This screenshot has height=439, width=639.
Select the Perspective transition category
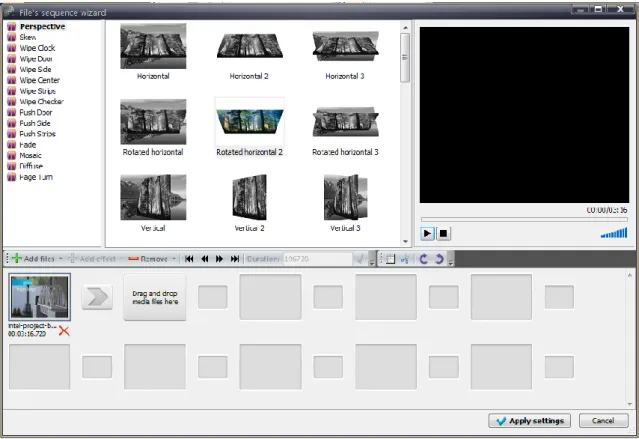coord(42,26)
